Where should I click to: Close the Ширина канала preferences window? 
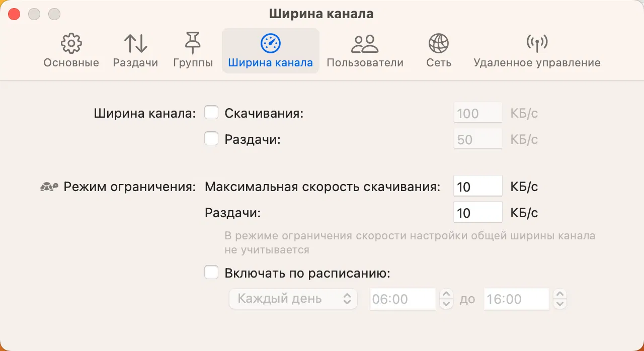[14, 14]
